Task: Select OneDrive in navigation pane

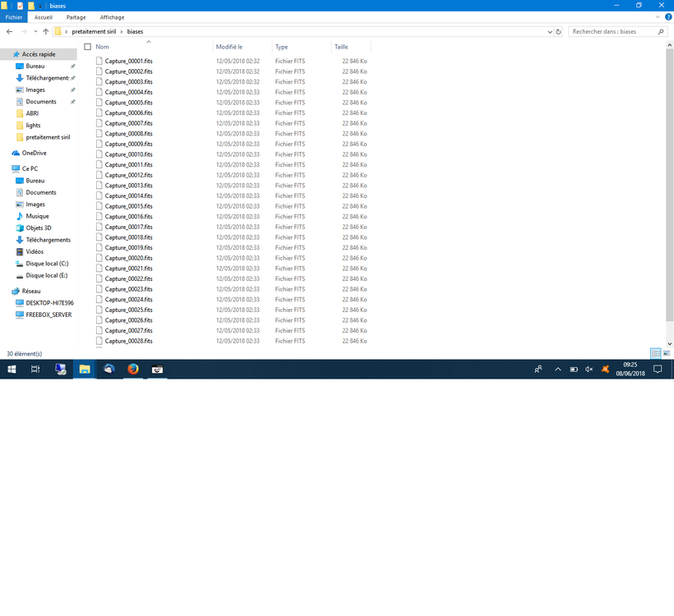Action: [x=34, y=153]
